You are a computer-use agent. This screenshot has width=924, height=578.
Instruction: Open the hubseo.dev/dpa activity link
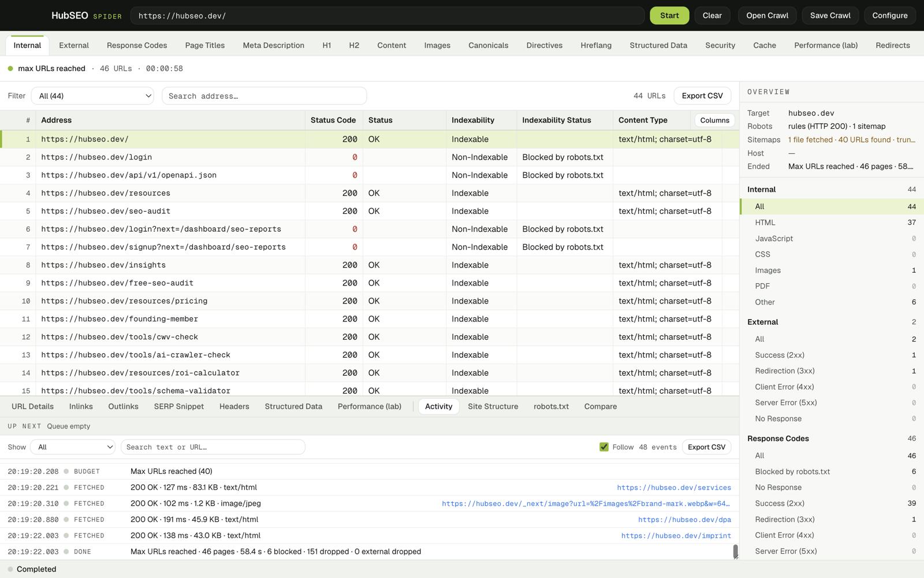click(x=685, y=520)
